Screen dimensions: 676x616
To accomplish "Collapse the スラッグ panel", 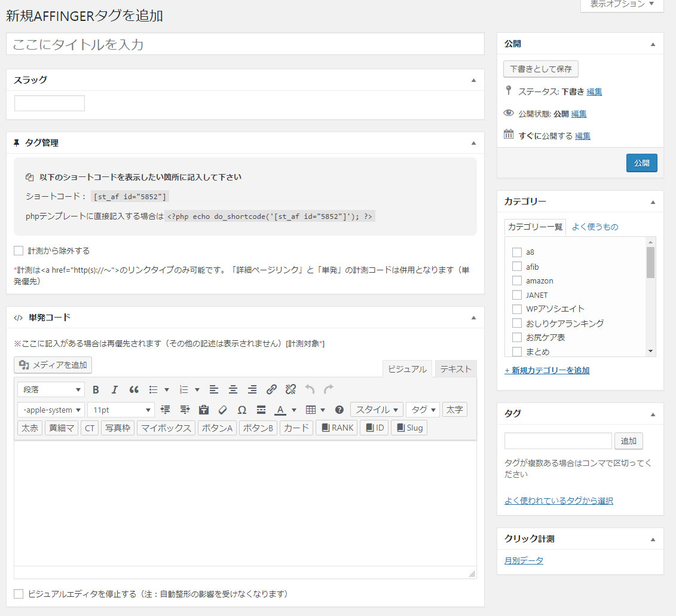I will (x=473, y=80).
